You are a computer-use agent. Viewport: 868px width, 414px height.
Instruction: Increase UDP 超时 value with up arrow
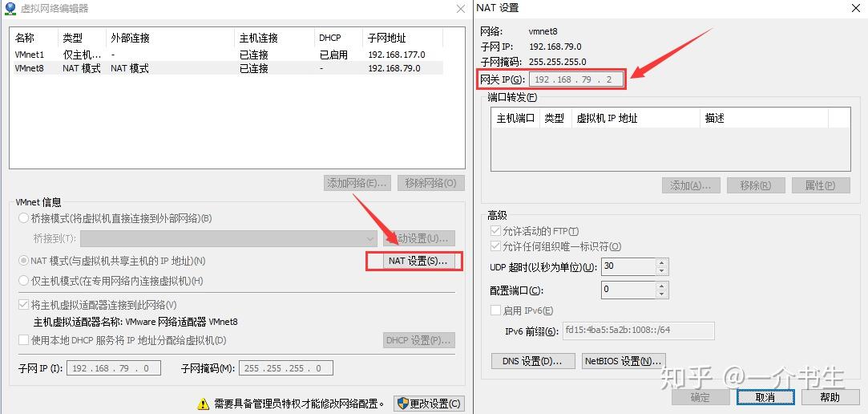[661, 262]
